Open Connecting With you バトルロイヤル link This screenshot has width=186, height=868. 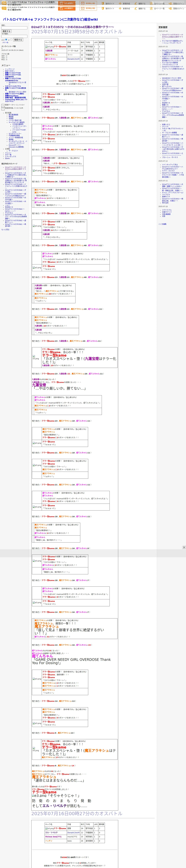coord(16,100)
